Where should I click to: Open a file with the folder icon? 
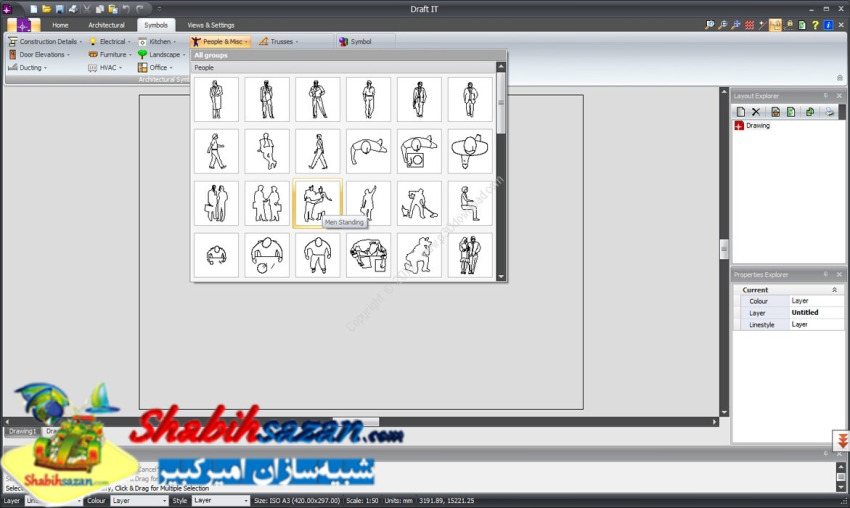pos(47,9)
